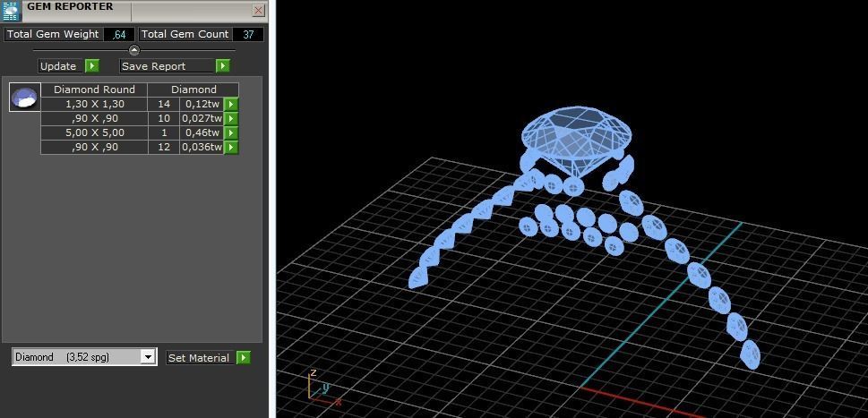The image size is (868, 418).
Task: Select the 5,00 X 5,00 size cell
Action: click(94, 132)
